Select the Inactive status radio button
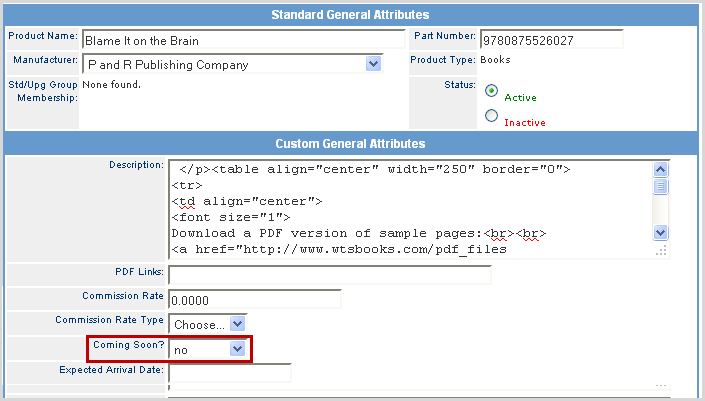705x401 pixels. [x=491, y=116]
